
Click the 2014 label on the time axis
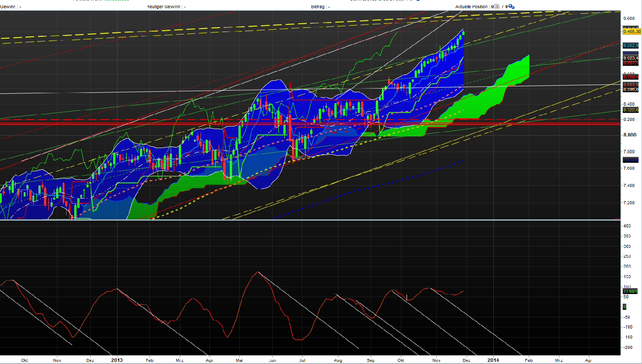tap(494, 360)
